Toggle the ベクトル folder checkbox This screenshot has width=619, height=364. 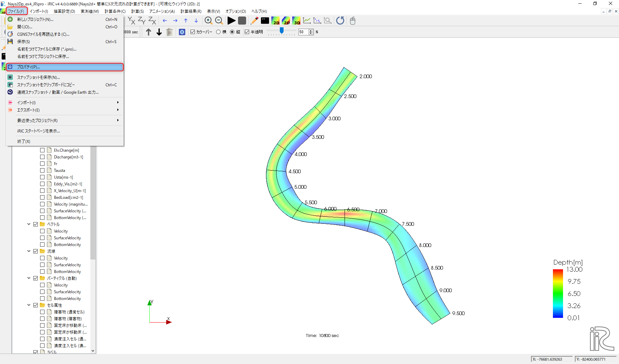pyautogui.click(x=35, y=224)
